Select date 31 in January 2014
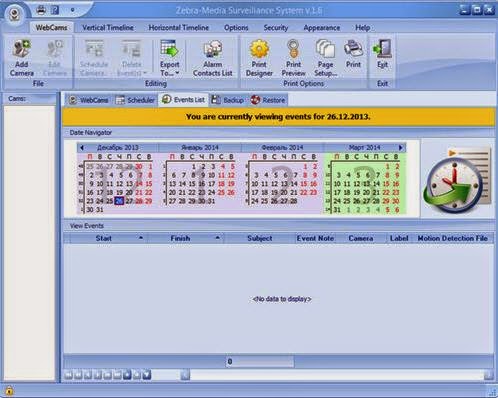The height and width of the screenshot is (398, 498). point(211,201)
